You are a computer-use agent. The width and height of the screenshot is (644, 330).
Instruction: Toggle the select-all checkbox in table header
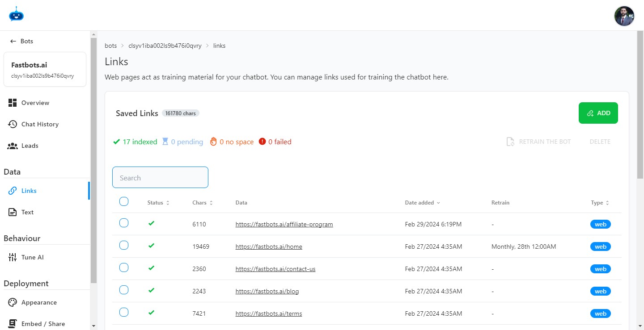(124, 202)
